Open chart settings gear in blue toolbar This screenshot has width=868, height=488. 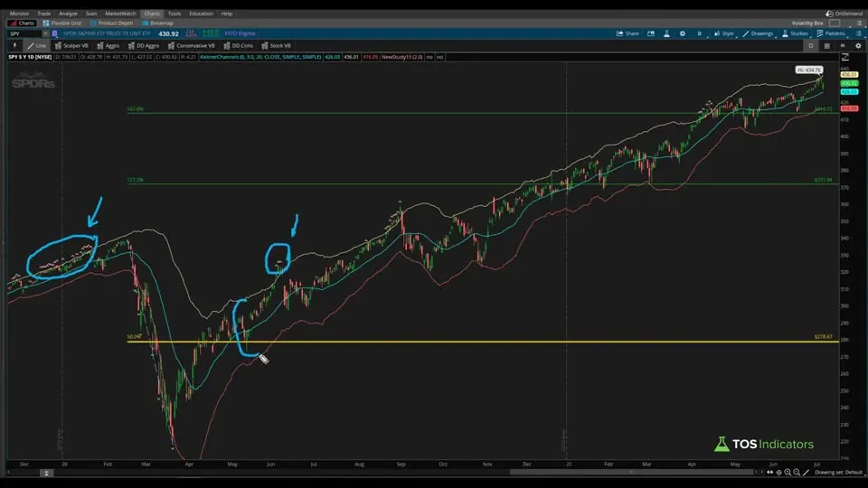pos(683,33)
